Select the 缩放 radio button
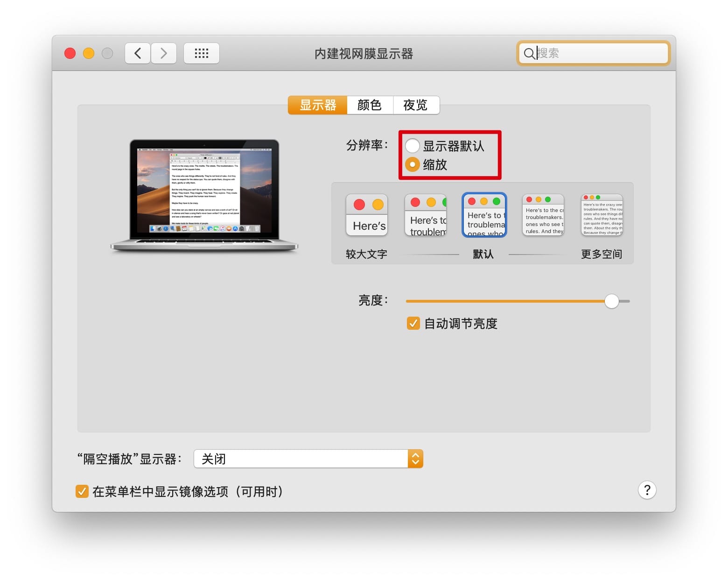Screen dimensions: 728x581 [x=413, y=164]
